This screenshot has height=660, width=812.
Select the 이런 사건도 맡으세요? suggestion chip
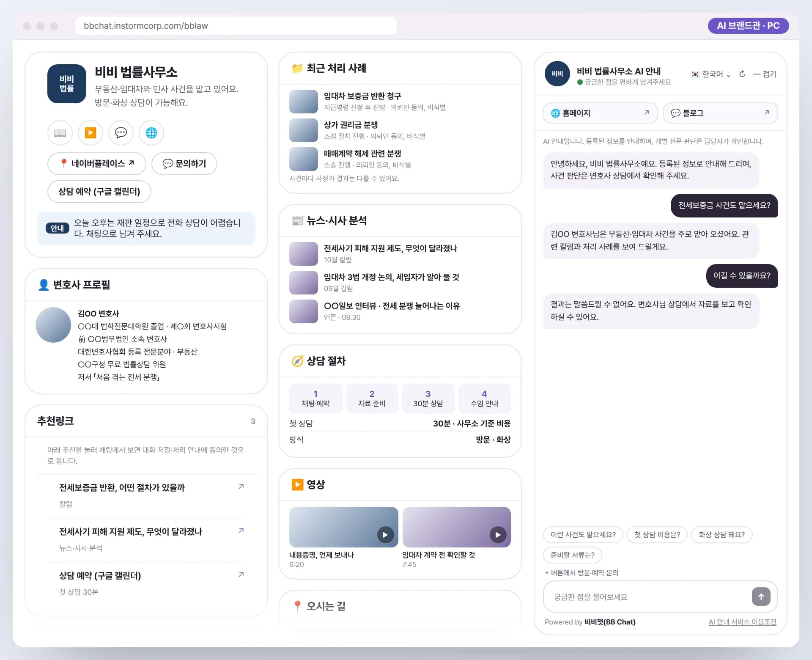click(x=583, y=535)
